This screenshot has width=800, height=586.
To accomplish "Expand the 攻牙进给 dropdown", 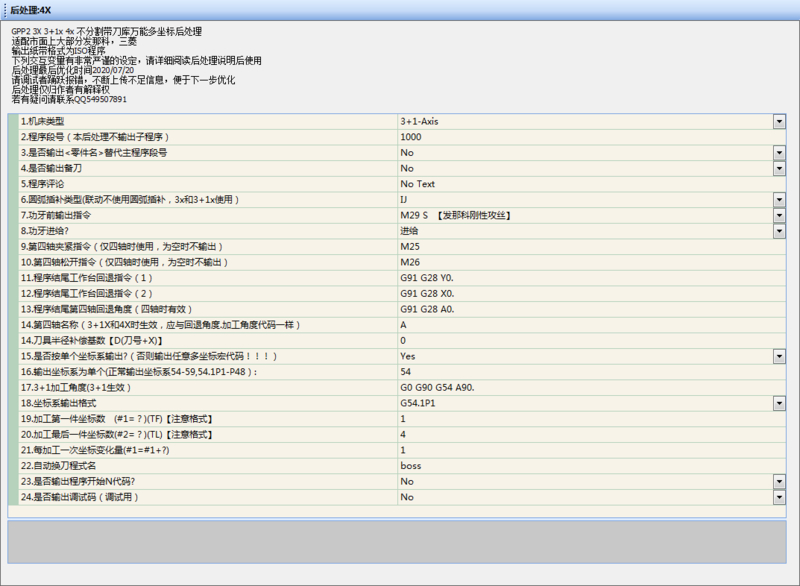I will click(x=779, y=231).
